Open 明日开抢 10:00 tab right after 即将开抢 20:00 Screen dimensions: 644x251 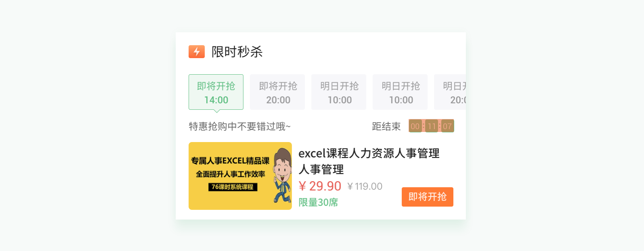[339, 92]
